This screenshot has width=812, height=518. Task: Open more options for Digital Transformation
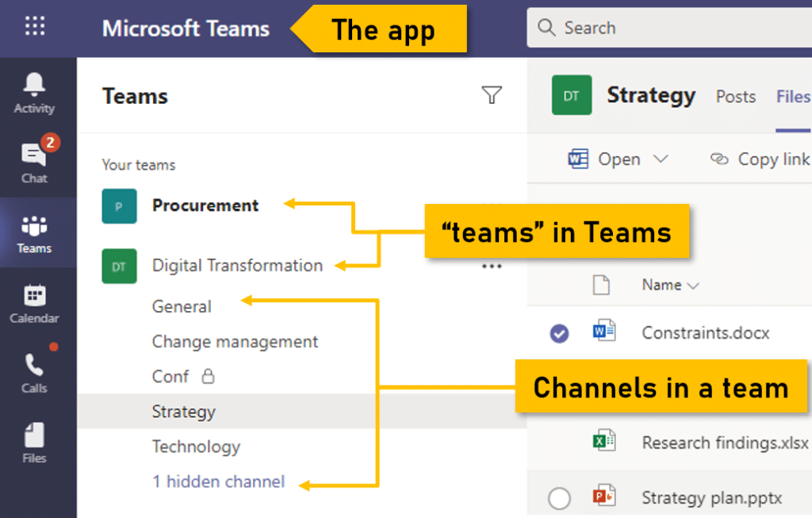[x=492, y=266]
